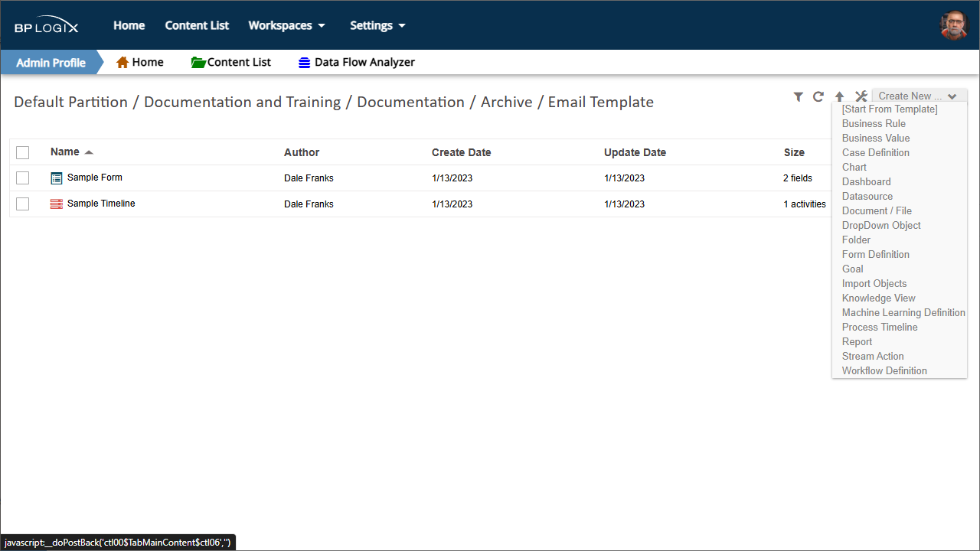Click the Email Template breadcrumb path
Viewport: 980px width, 551px height.
coord(601,103)
